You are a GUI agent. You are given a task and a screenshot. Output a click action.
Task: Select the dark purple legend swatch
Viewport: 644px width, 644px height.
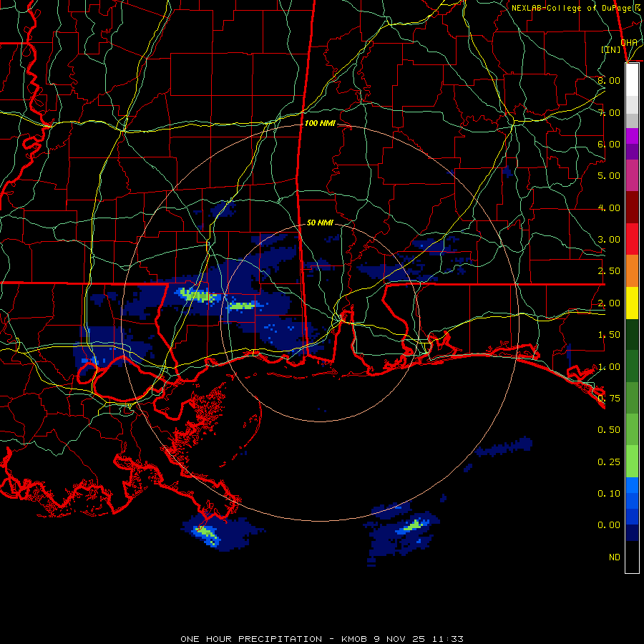tap(632, 152)
